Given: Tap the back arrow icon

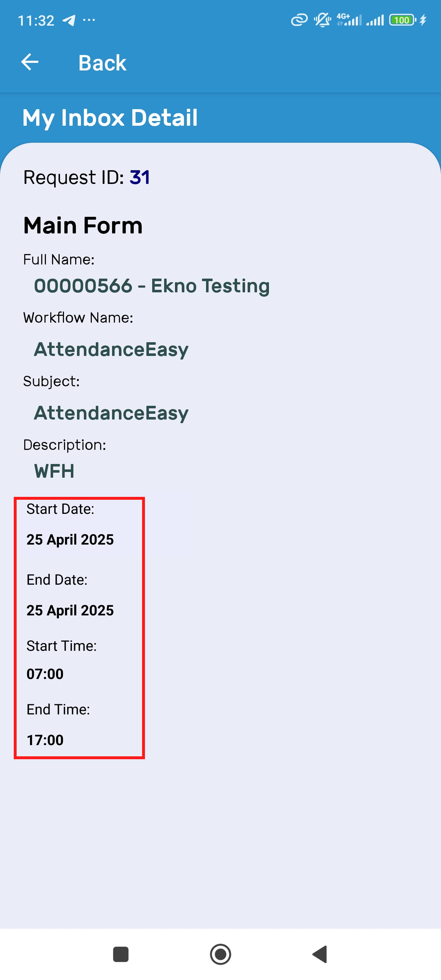Looking at the screenshot, I should point(30,62).
